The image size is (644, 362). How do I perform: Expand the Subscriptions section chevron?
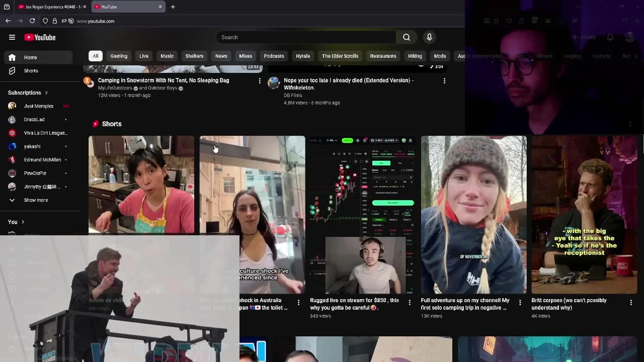coord(46,93)
